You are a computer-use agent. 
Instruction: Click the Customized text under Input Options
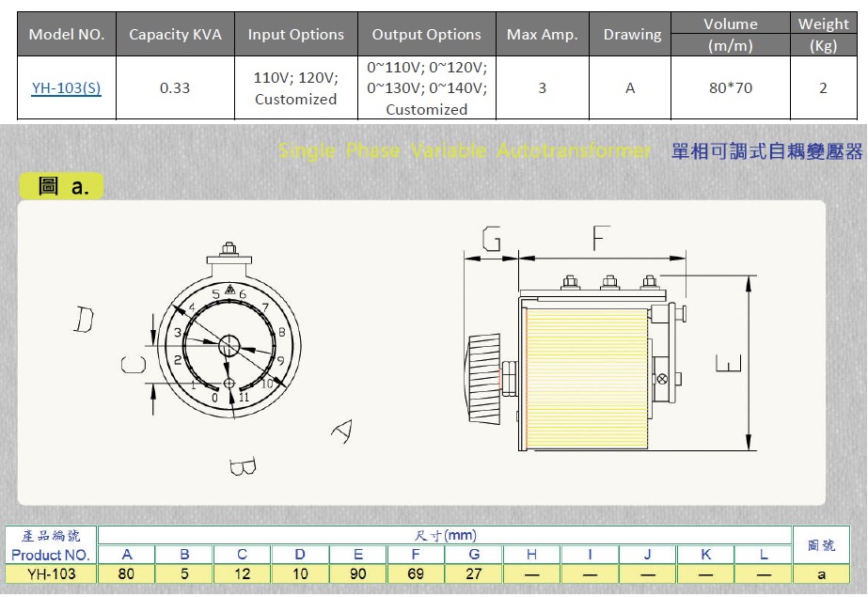(x=295, y=99)
